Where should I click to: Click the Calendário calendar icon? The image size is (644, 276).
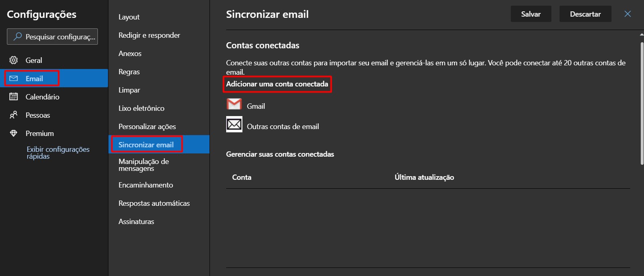(13, 97)
